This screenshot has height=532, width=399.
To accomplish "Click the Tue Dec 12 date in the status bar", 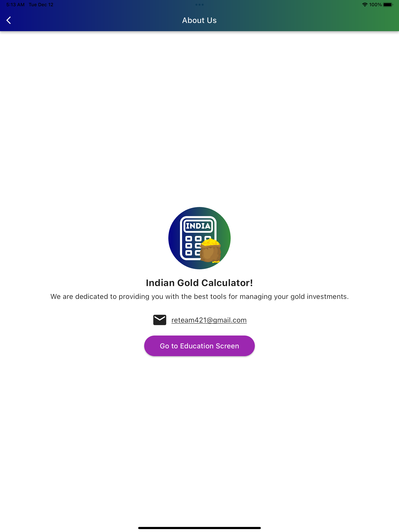I will pyautogui.click(x=41, y=4).
